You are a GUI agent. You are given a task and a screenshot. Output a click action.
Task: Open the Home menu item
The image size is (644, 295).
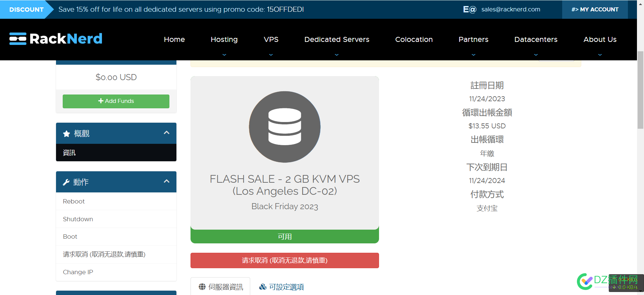point(174,39)
